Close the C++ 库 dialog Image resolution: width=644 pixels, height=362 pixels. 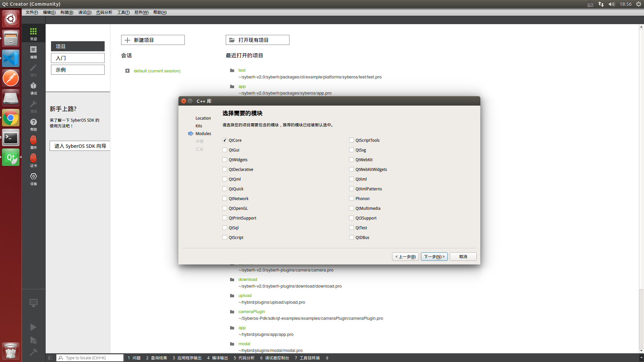point(183,101)
